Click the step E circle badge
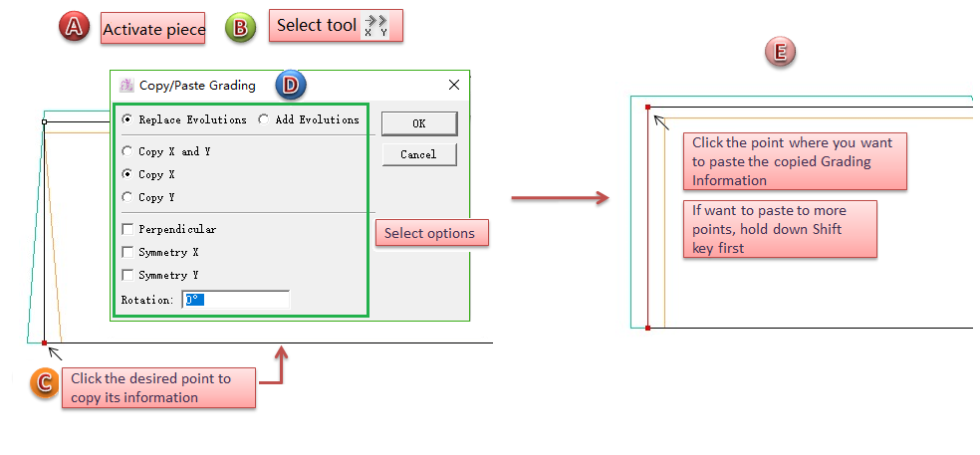980x455 pixels. click(x=779, y=53)
